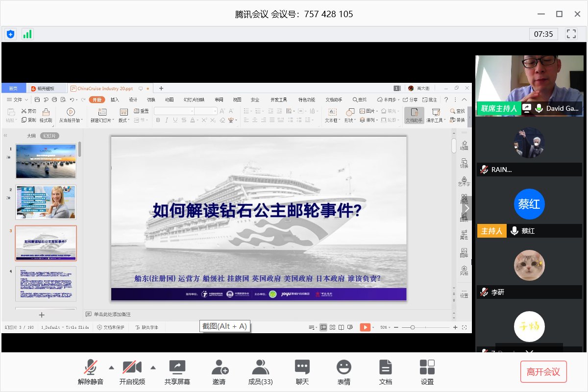The height and width of the screenshot is (392, 588).
Task: Open the 表情 emoji reactions
Action: click(344, 372)
